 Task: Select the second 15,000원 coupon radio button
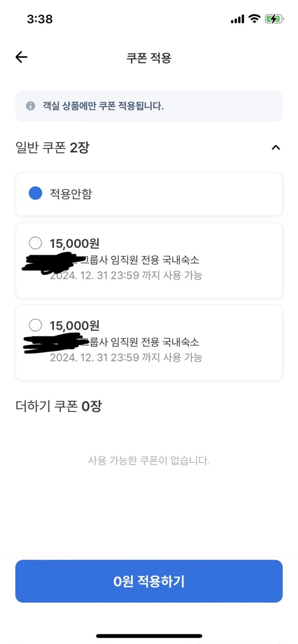point(35,325)
